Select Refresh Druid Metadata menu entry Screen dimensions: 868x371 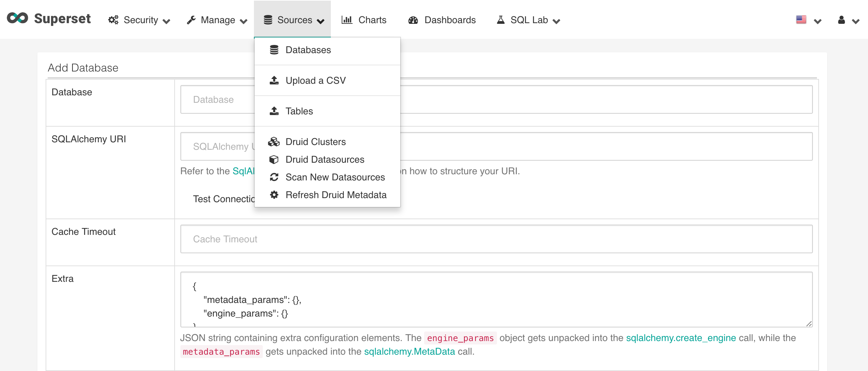coord(336,195)
